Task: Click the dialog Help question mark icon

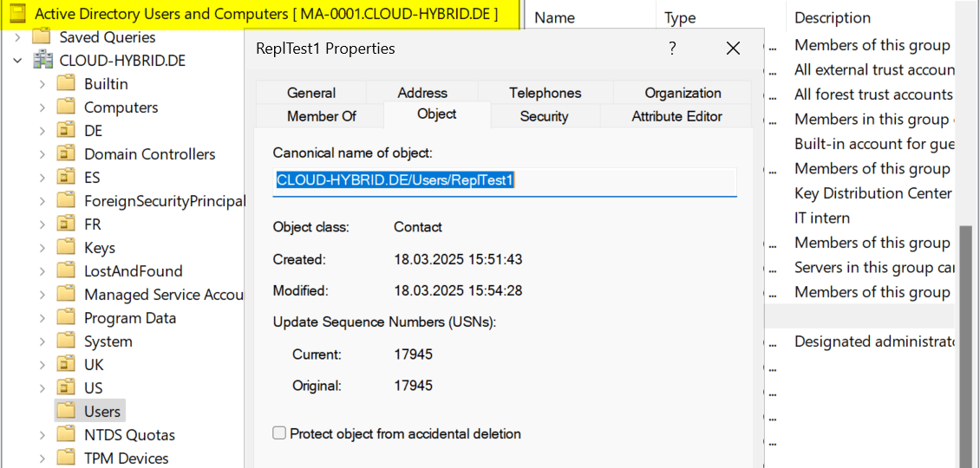Action: click(x=672, y=49)
